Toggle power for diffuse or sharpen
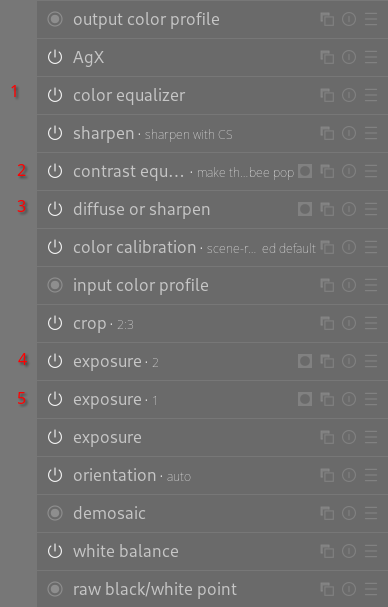Viewport: 388px width, 607px height. tap(55, 209)
